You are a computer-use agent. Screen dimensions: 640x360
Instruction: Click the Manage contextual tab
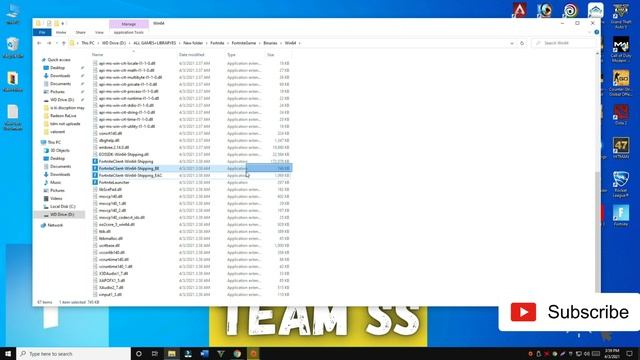pos(129,24)
